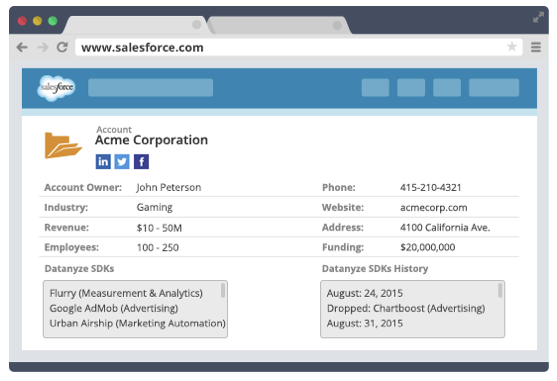Reload the page with the refresh icon

click(x=63, y=47)
